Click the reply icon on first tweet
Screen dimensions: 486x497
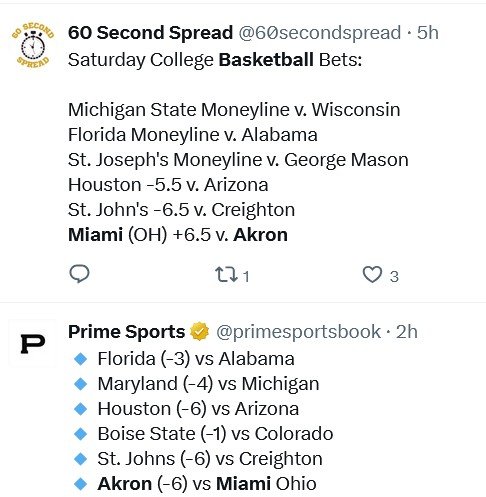[79, 274]
